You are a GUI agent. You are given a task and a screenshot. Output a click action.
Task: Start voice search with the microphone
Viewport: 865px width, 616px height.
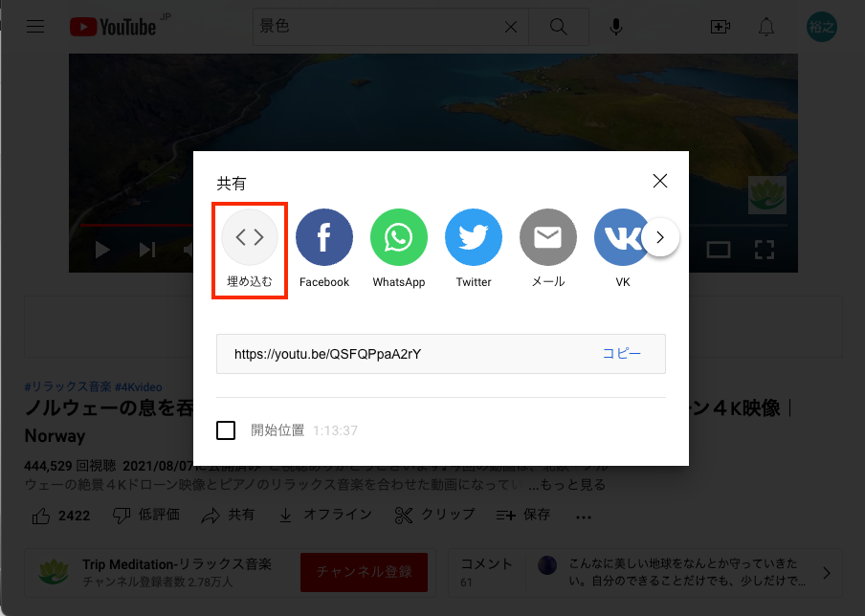[615, 27]
